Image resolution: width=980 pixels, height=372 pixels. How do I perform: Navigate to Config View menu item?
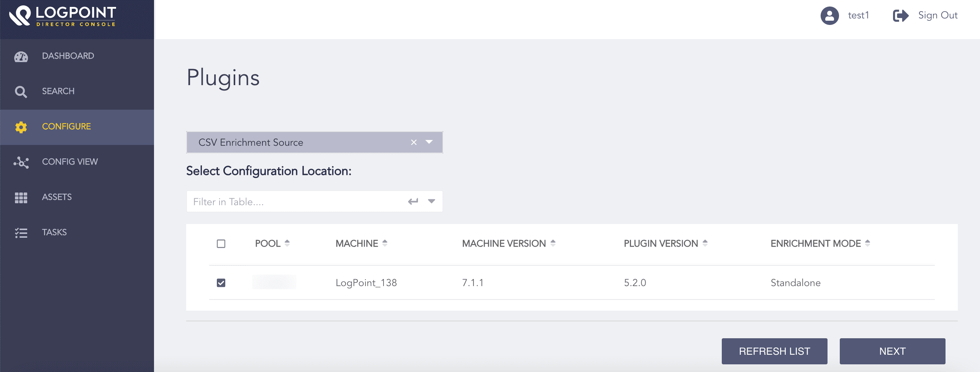click(x=70, y=162)
